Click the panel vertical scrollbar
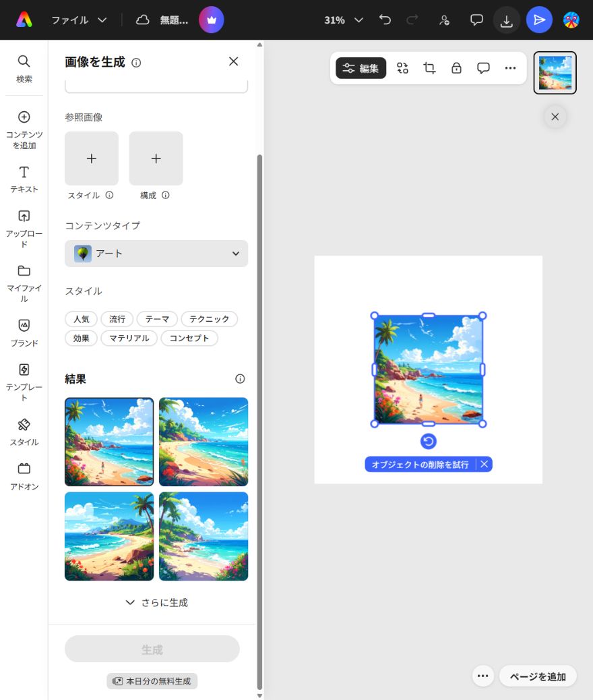Viewport: 593px width, 700px height. click(x=259, y=422)
